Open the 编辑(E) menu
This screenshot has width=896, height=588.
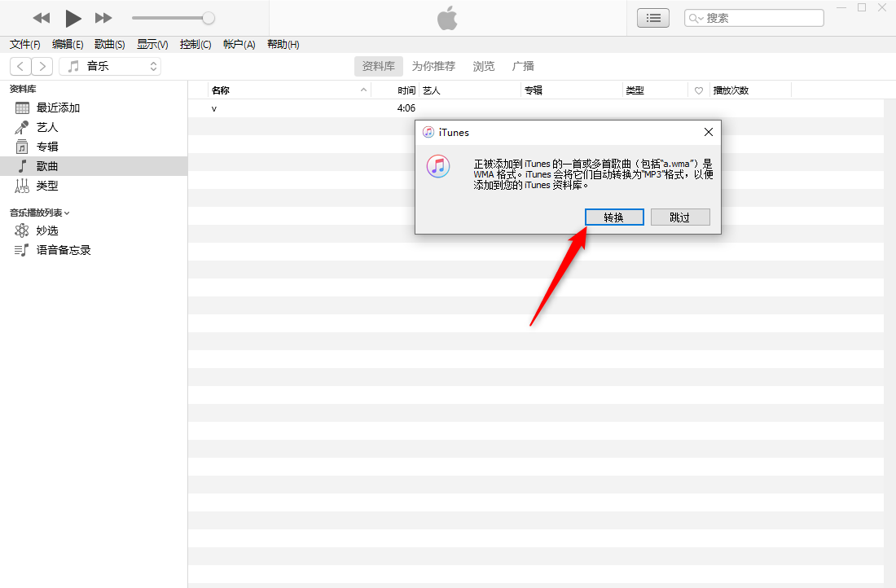(x=68, y=45)
